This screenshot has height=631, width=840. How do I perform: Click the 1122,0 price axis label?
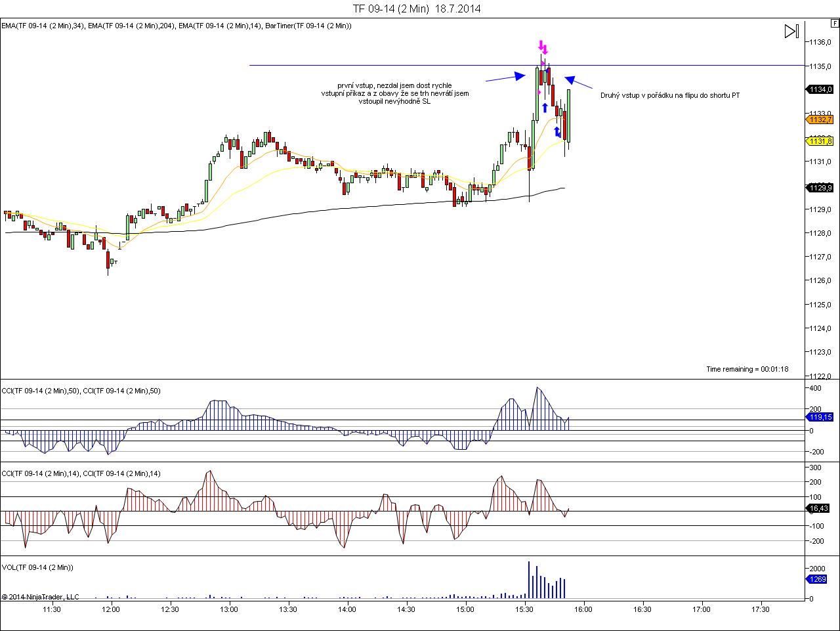tap(820, 376)
